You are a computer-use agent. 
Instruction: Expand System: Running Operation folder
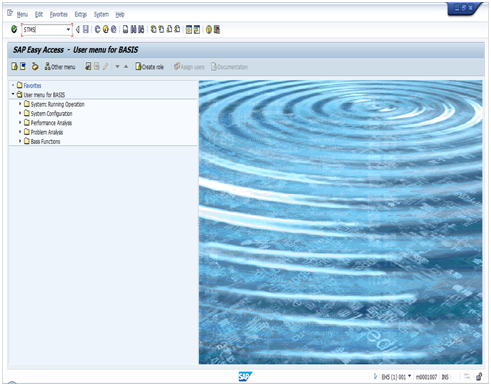pos(20,104)
